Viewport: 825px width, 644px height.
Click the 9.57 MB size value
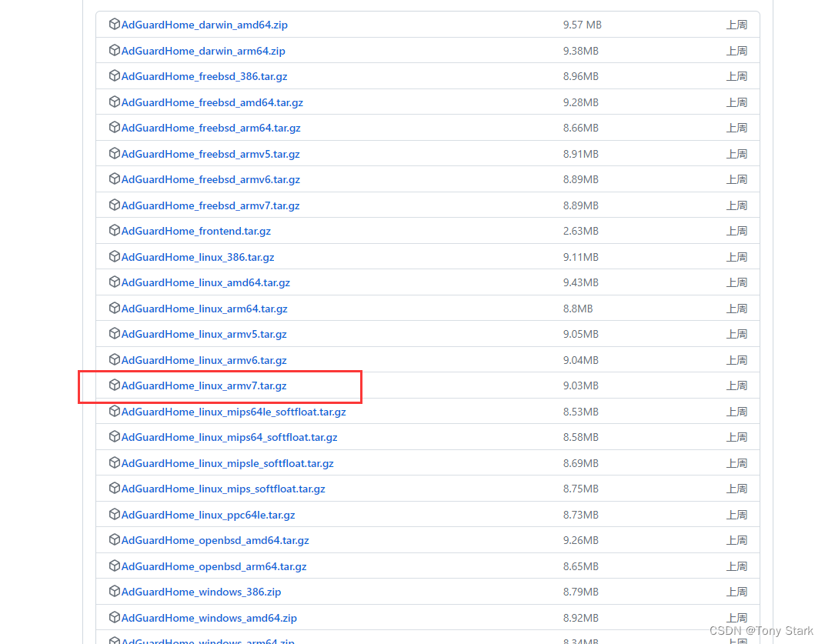click(x=582, y=25)
